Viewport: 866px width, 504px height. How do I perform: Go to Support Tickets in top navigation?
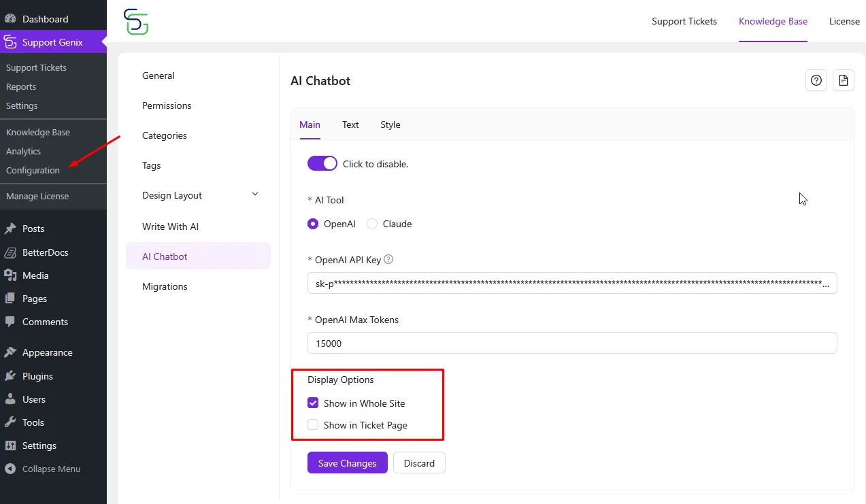click(684, 21)
